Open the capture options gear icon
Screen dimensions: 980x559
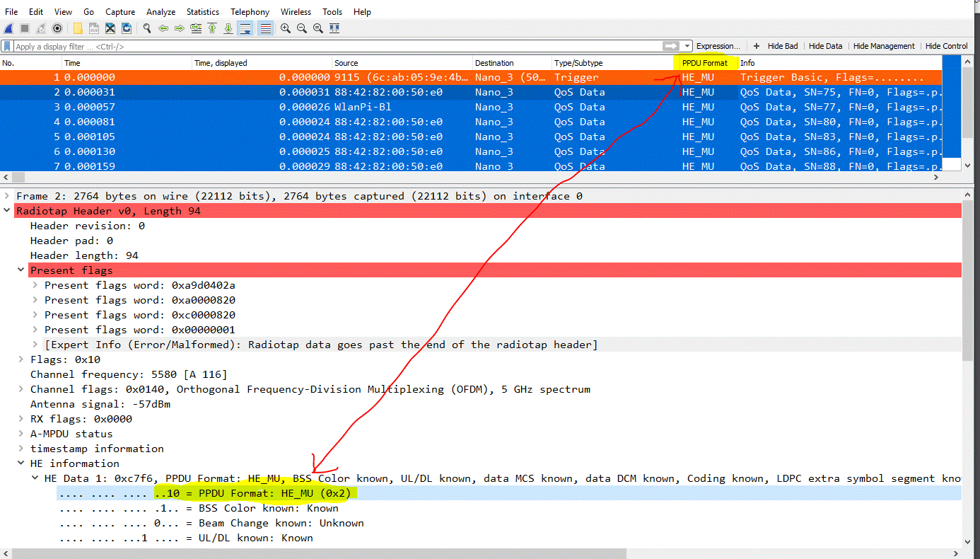click(x=57, y=28)
